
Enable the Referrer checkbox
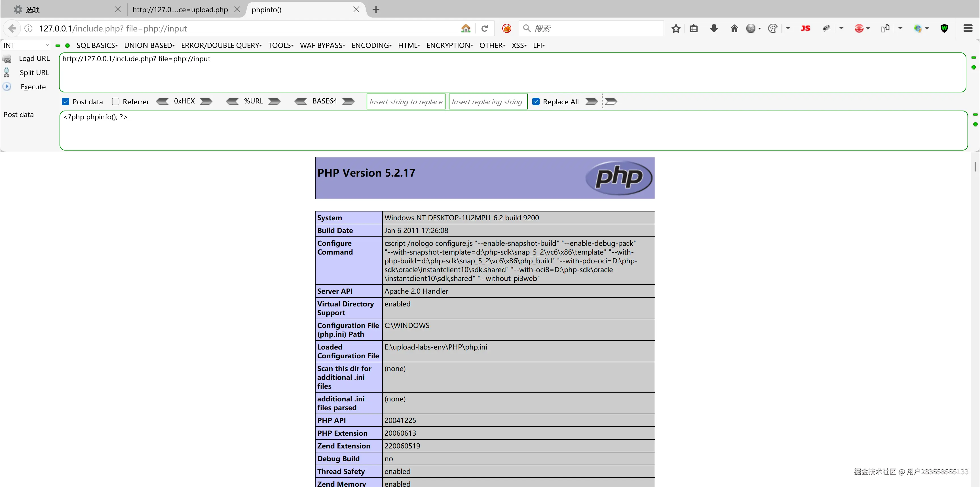[116, 102]
